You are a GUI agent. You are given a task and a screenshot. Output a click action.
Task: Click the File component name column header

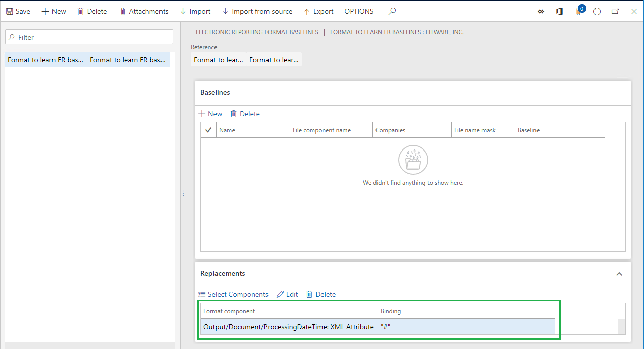coord(331,130)
